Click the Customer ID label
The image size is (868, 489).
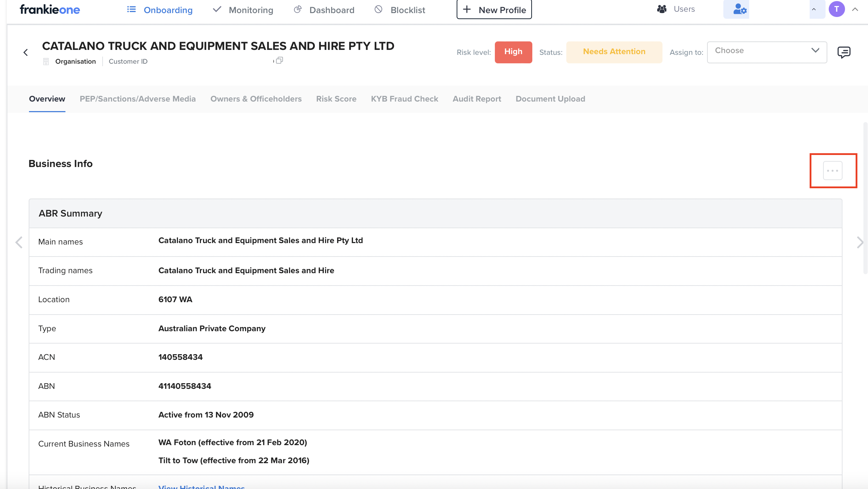(128, 62)
